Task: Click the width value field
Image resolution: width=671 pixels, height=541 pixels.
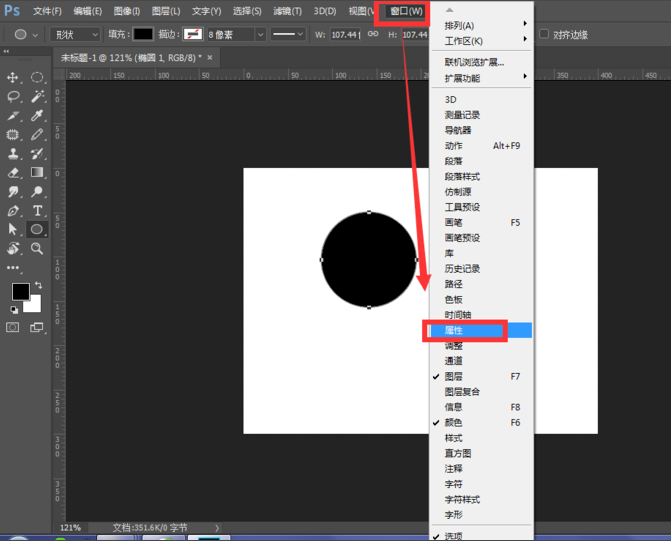Action: (x=346, y=34)
